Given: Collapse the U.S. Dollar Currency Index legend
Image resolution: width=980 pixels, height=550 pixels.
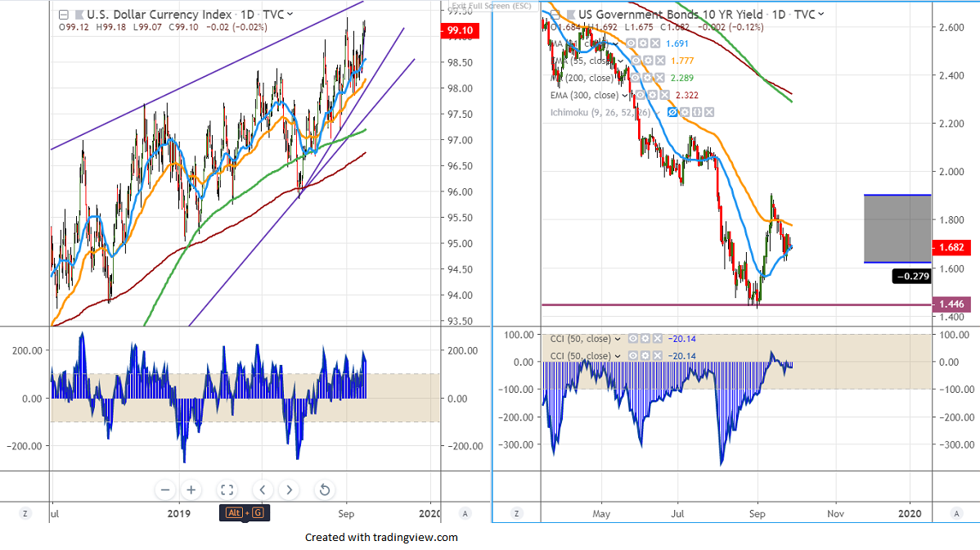Looking at the screenshot, I should click(63, 15).
